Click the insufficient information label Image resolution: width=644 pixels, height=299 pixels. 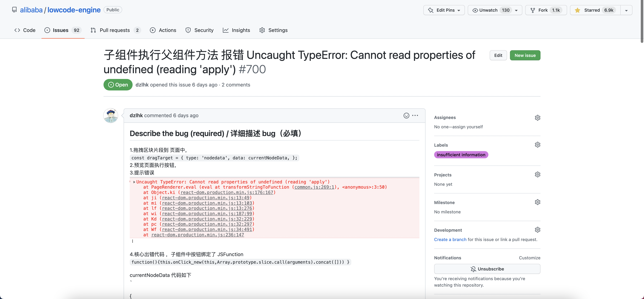click(x=461, y=155)
